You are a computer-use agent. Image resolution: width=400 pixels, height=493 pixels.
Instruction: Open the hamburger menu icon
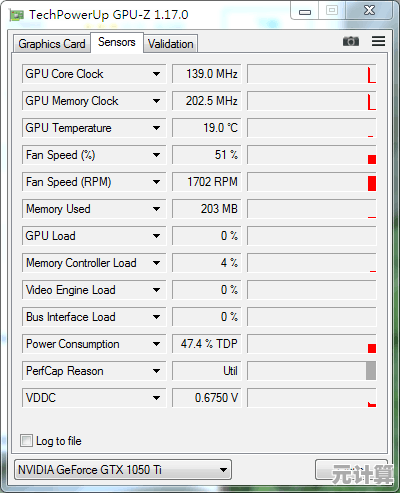click(378, 41)
